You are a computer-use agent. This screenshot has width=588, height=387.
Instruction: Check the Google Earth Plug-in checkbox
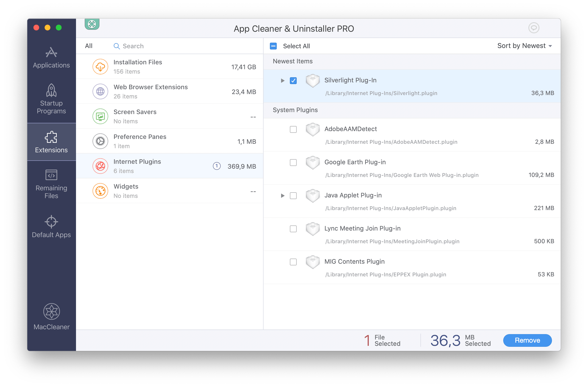(x=293, y=162)
